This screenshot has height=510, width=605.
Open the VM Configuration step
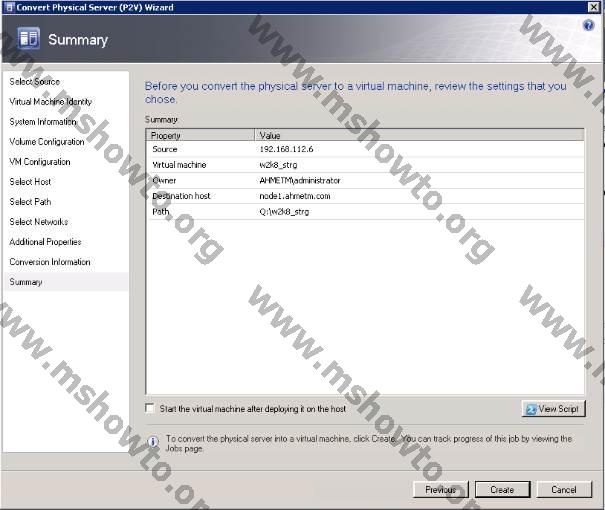click(x=40, y=162)
